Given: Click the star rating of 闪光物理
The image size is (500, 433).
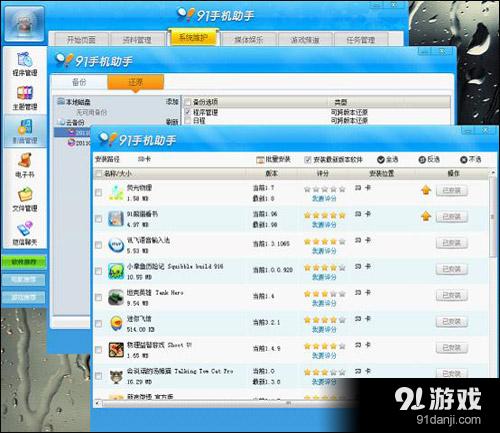Looking at the screenshot, I should 325,189.
